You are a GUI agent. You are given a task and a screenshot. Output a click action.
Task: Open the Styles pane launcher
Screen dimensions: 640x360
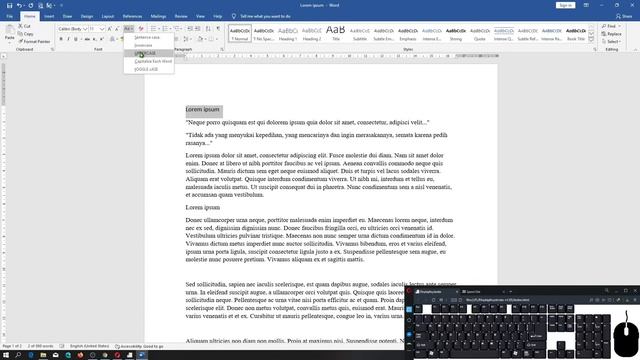pyautogui.click(x=595, y=49)
